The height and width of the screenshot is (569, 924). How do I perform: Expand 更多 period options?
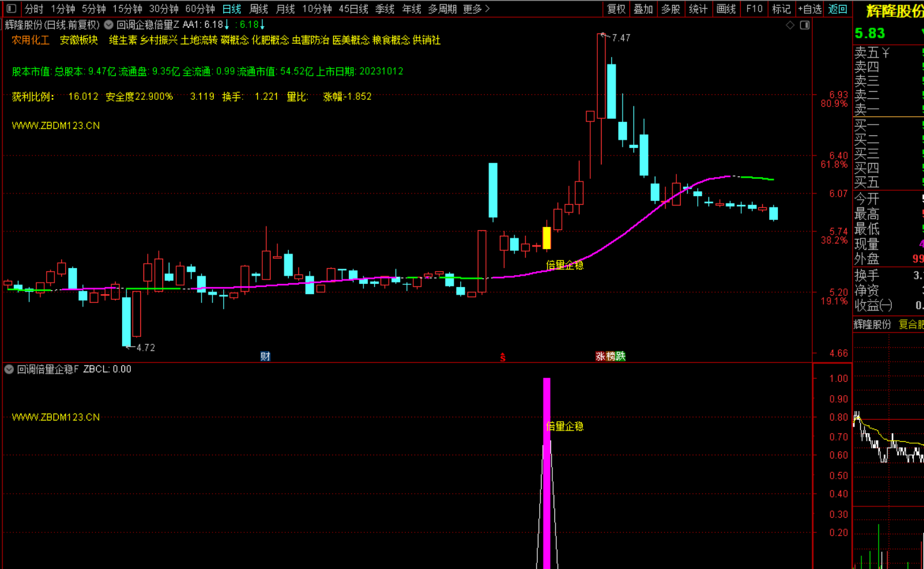[x=476, y=9]
